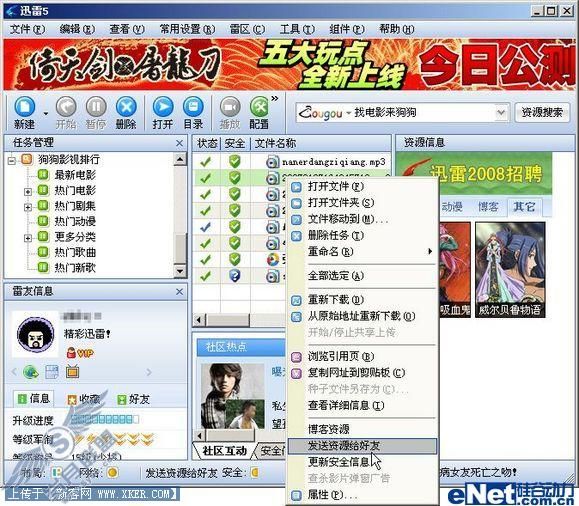This screenshot has height=506, width=579.
Task: Click the 资源搜索 button
Action: [542, 112]
